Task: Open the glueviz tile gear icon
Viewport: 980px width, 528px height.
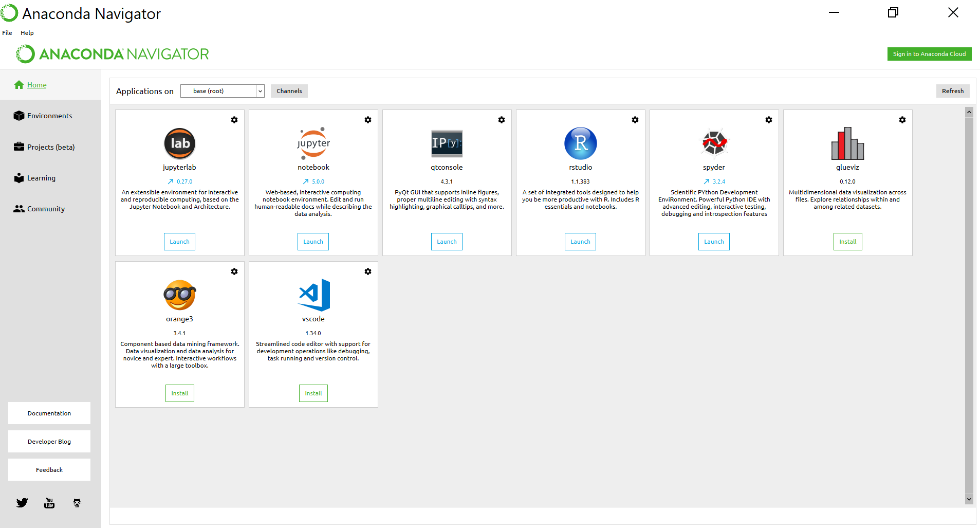Action: click(x=902, y=120)
